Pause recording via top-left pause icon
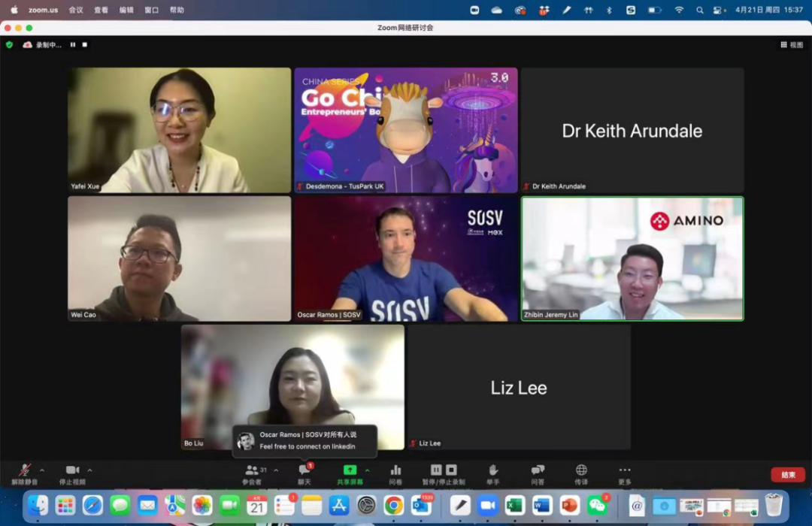Screen dimensions: 812x526 point(73,45)
